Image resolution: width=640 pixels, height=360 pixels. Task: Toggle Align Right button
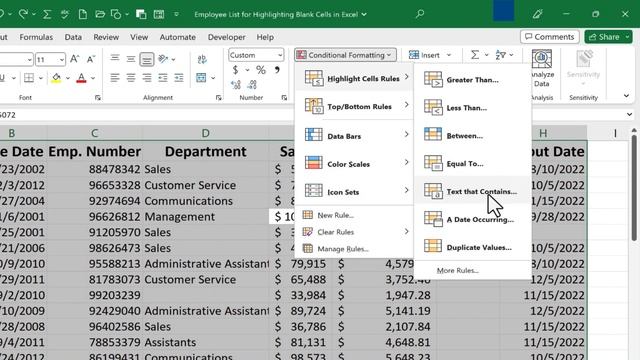click(147, 78)
